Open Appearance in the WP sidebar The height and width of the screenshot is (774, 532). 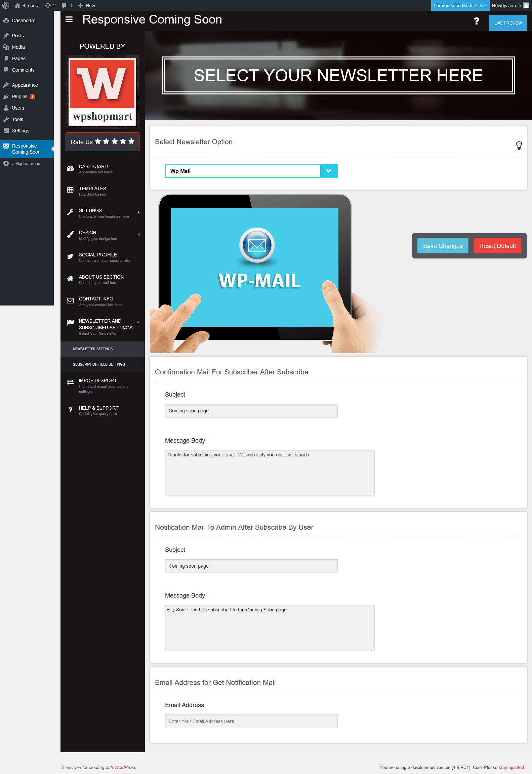point(27,85)
